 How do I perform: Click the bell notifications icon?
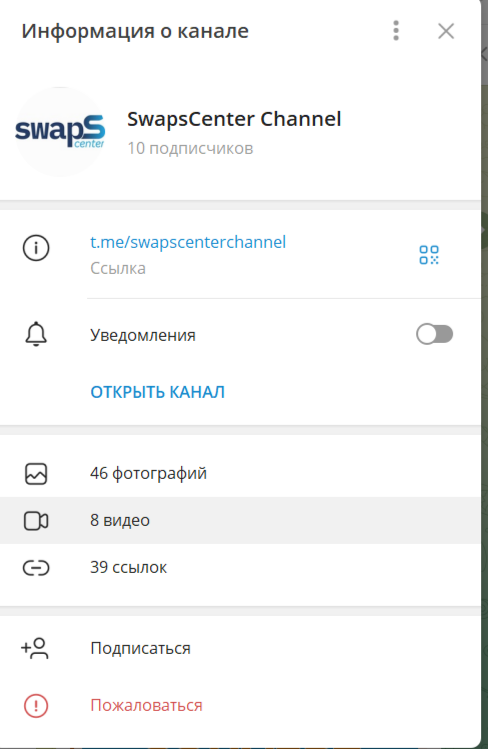click(36, 334)
